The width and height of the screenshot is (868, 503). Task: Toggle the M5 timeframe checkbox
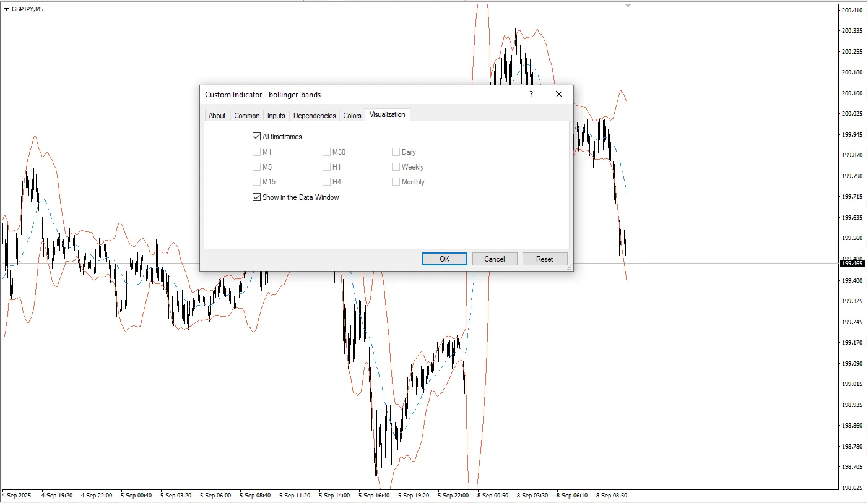tap(257, 167)
